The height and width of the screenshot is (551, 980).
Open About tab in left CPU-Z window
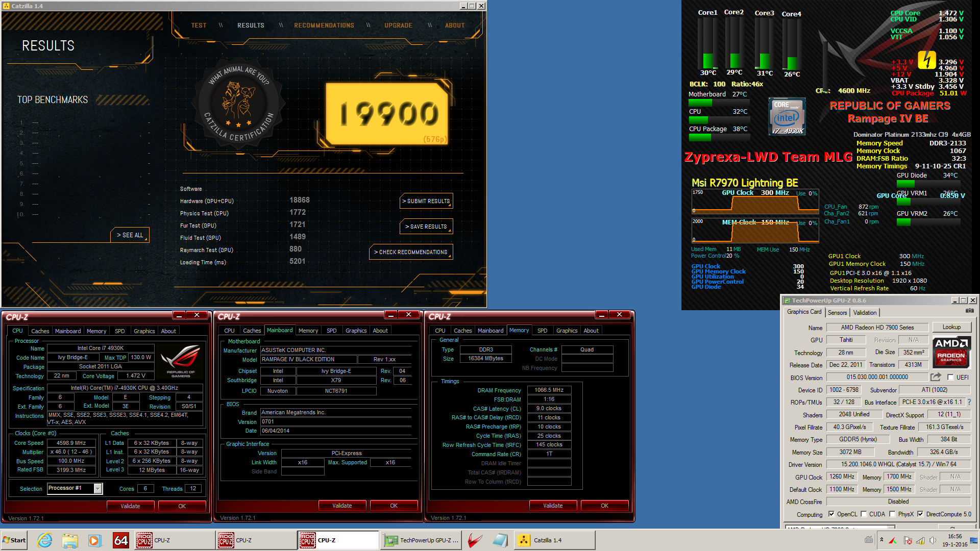(168, 331)
